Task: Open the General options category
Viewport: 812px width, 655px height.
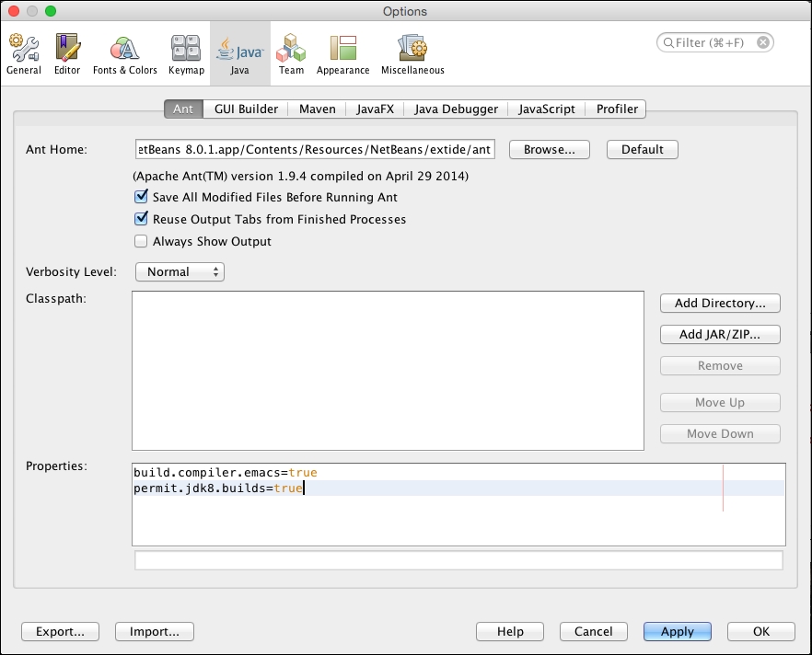Action: pos(23,52)
